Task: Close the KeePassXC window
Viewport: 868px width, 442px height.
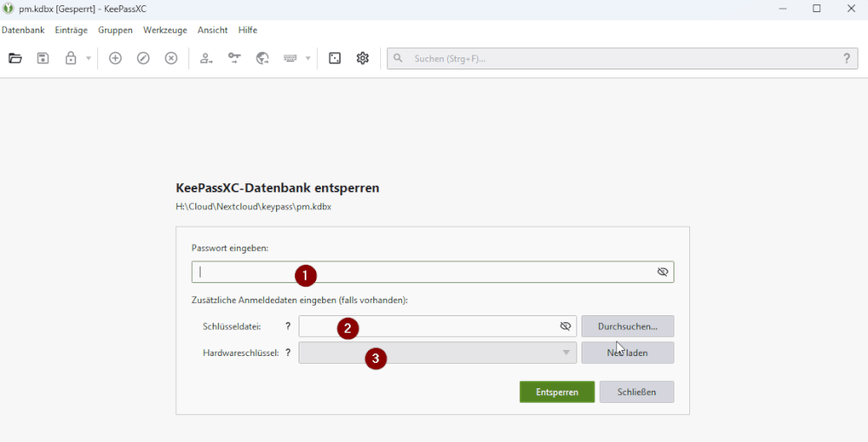Action: click(852, 9)
